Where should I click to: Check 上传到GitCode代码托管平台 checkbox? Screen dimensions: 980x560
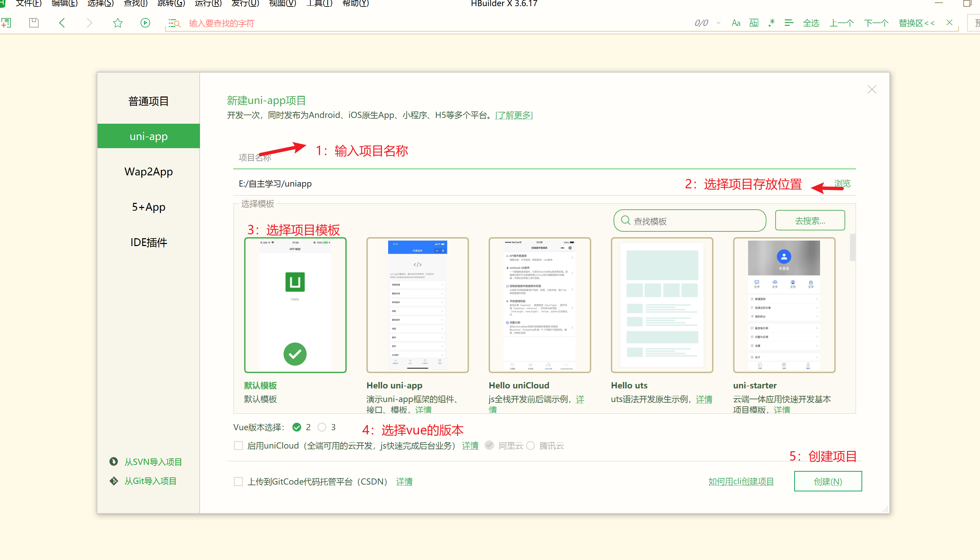click(238, 481)
